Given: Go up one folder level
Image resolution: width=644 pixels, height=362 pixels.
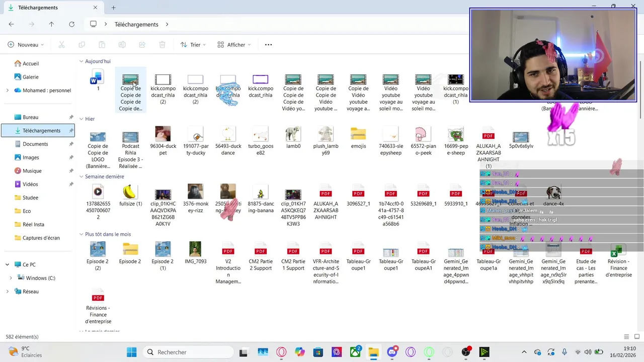Looking at the screenshot, I should tap(51, 24).
